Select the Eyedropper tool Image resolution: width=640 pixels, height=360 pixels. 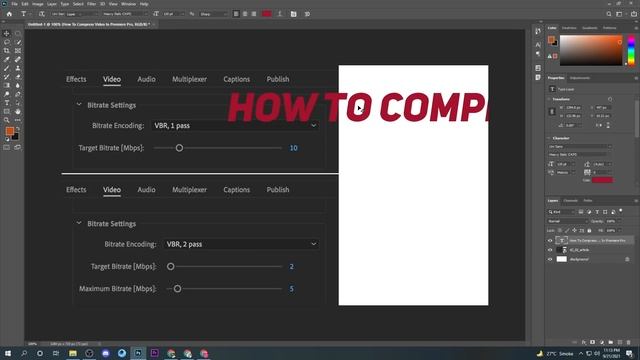point(7,60)
